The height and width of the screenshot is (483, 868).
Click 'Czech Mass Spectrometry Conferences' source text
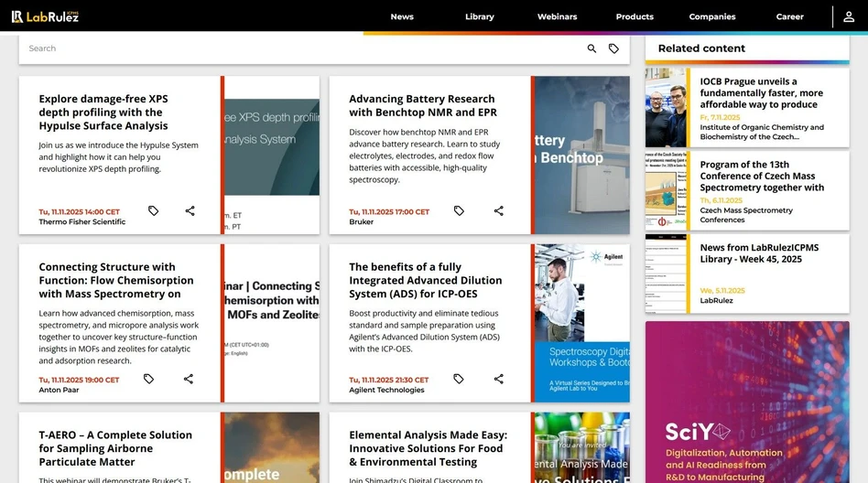(746, 215)
